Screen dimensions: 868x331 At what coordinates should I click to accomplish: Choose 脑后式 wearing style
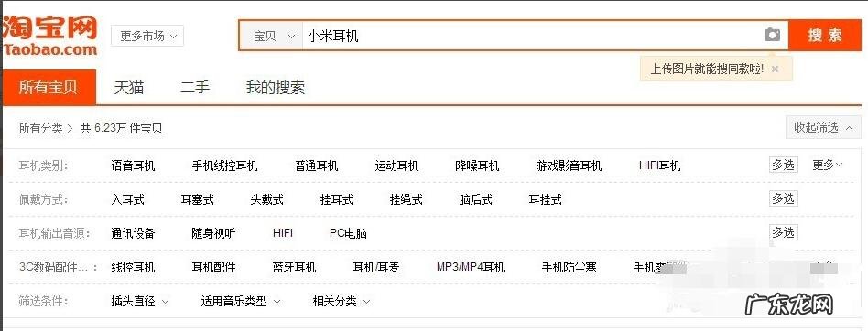point(475,199)
